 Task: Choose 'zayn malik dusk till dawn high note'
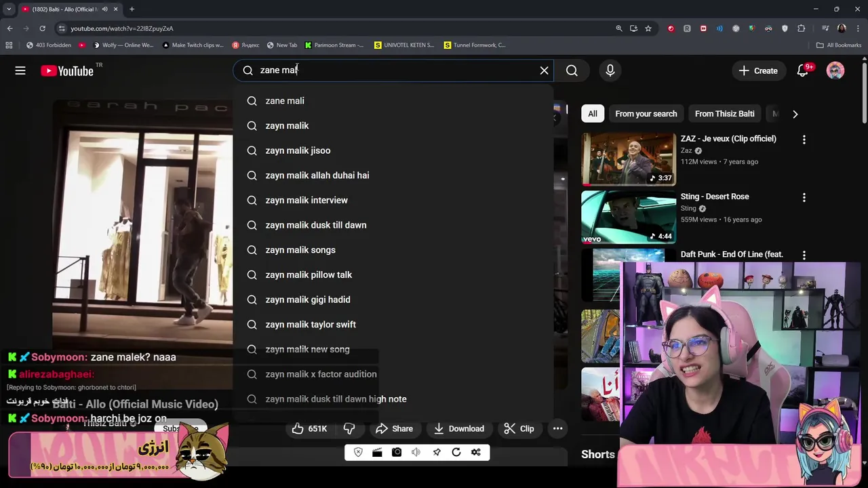coord(393,399)
